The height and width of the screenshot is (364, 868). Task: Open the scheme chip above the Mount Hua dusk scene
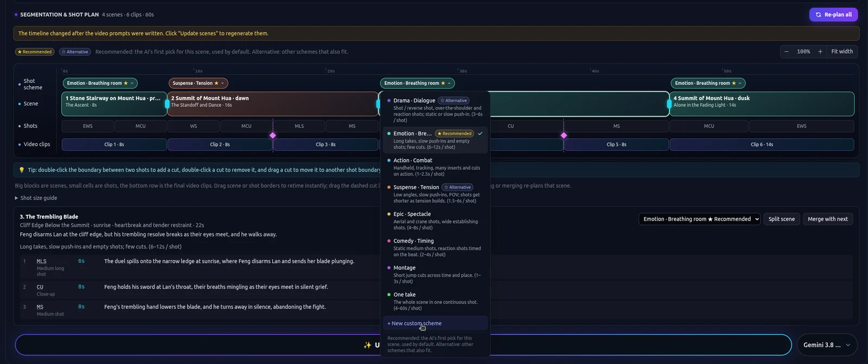click(708, 83)
